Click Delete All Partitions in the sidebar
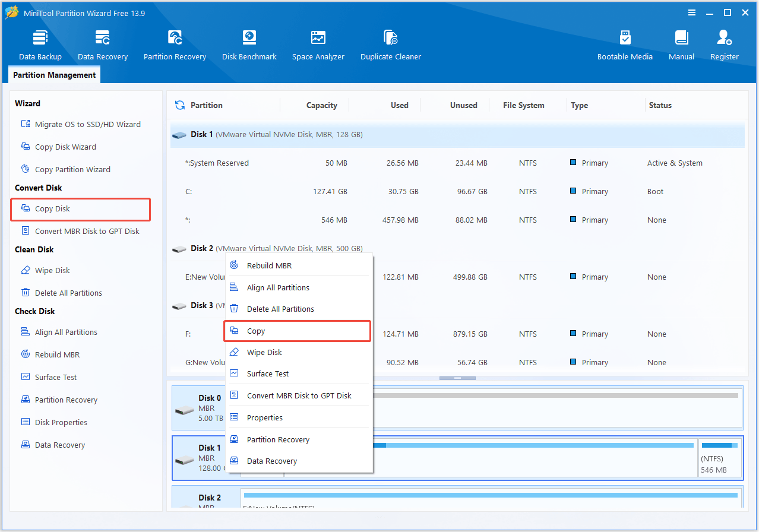Viewport: 759px width, 532px height. (61, 293)
